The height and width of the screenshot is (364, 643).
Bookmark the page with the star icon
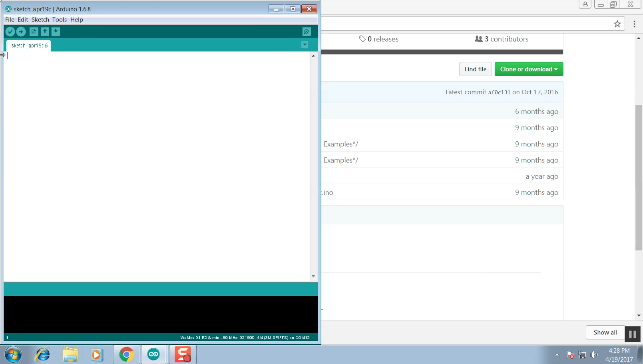[617, 24]
